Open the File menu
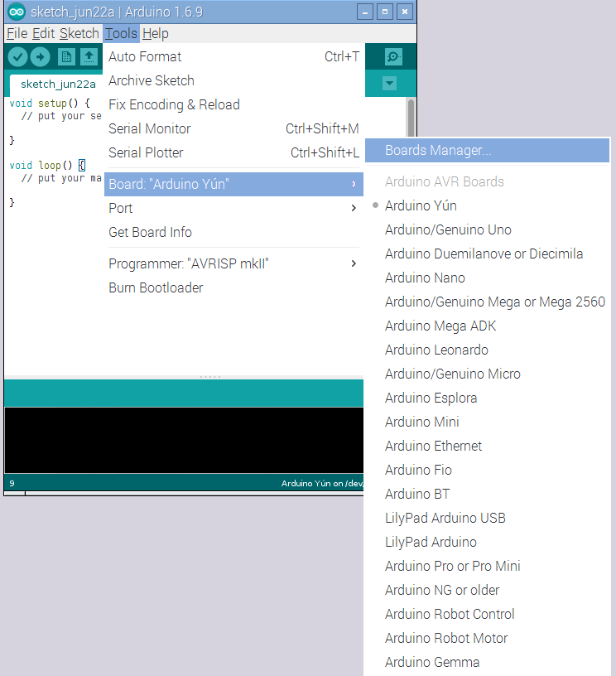616x676 pixels. 17,34
